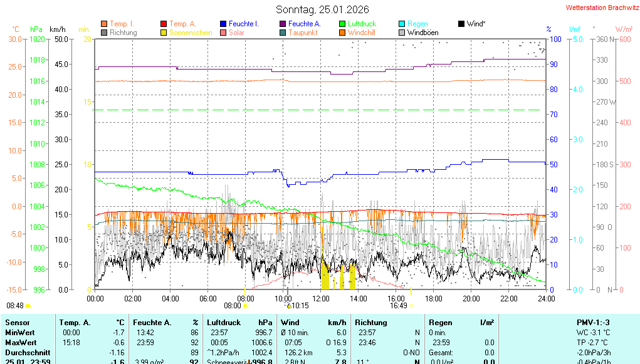Click the PMV-1:-3 heading

593,323
